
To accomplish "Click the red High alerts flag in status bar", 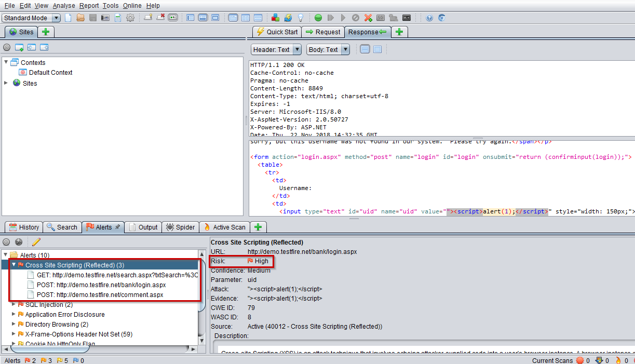I will click(x=28, y=360).
